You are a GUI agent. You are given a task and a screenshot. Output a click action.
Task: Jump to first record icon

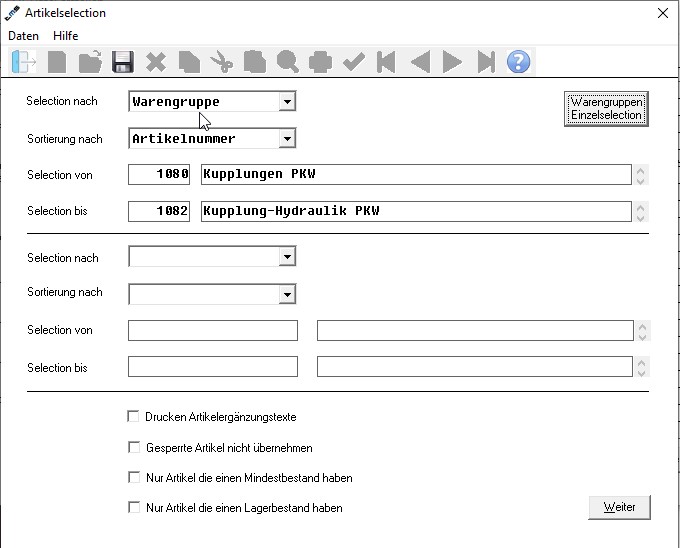pyautogui.click(x=386, y=62)
